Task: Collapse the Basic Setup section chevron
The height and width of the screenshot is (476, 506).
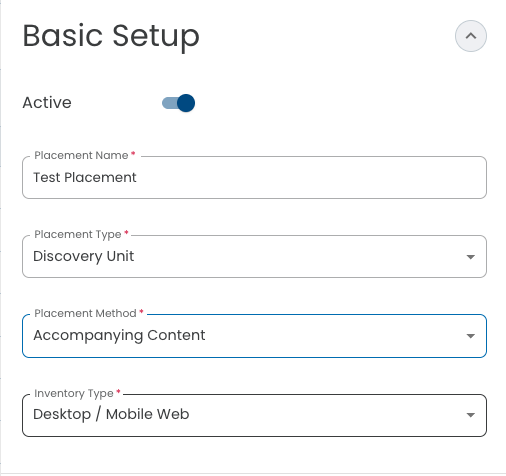Action: (x=470, y=36)
